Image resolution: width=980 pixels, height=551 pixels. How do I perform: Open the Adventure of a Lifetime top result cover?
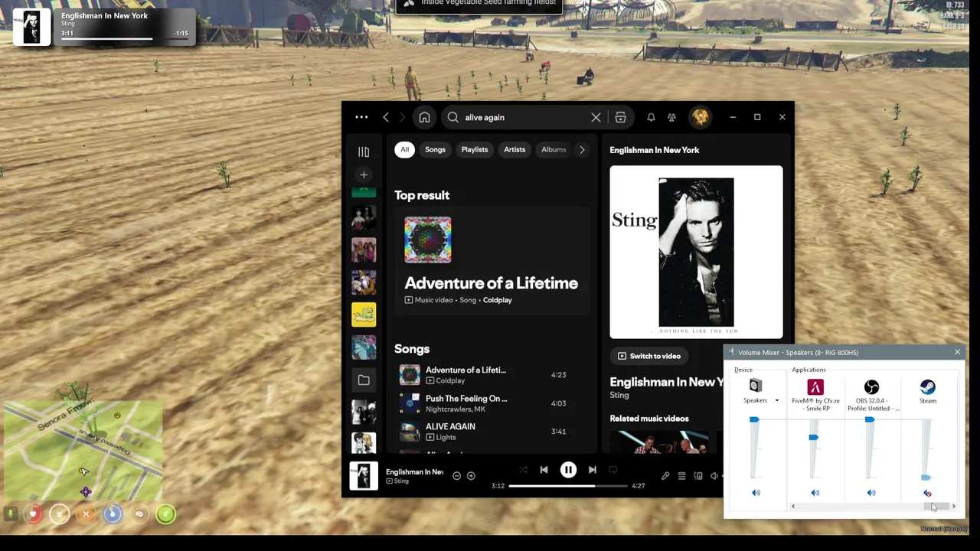click(x=428, y=240)
